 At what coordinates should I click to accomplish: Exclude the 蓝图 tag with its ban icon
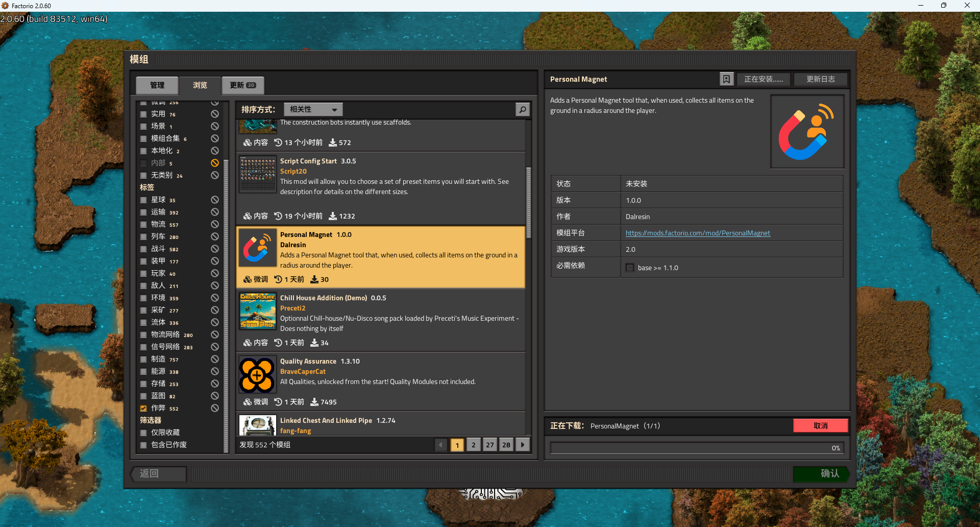[215, 396]
